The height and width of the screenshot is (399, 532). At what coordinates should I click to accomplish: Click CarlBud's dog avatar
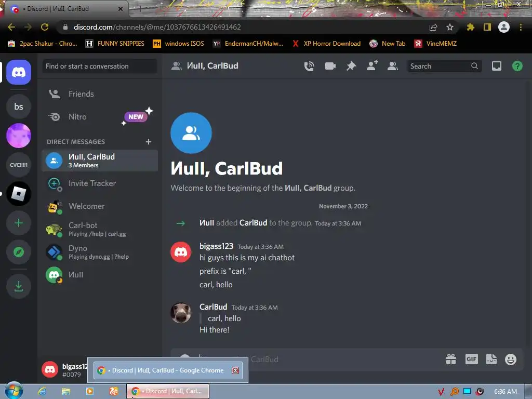[181, 313]
